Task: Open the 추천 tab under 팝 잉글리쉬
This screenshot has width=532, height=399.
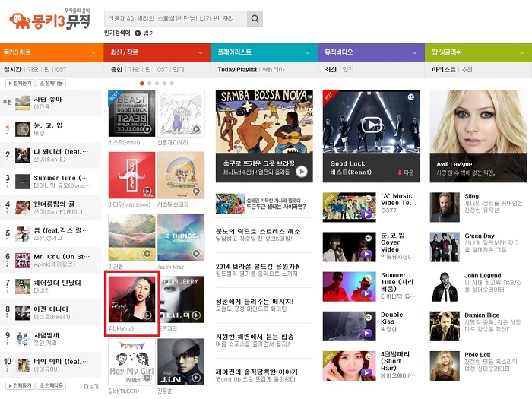Action: pos(467,70)
